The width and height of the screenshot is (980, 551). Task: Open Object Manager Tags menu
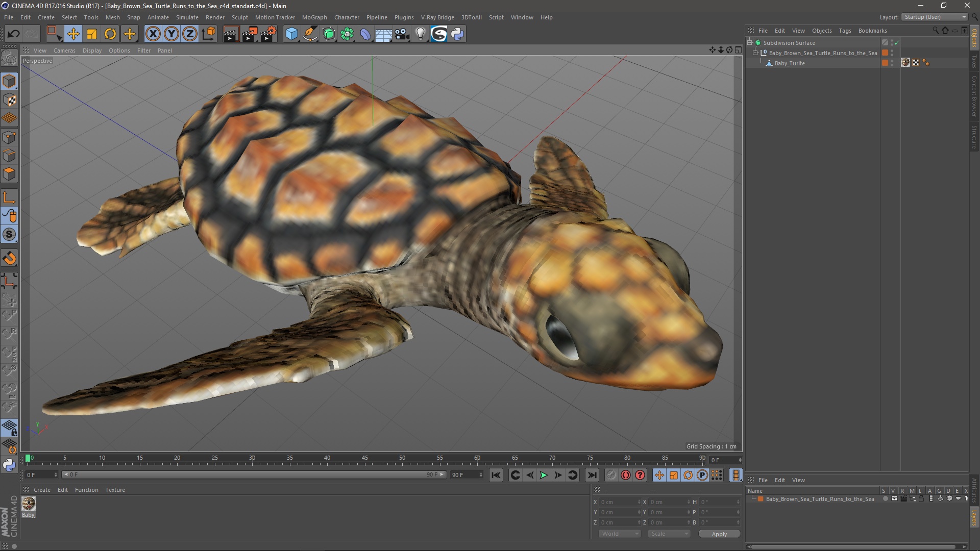tap(845, 31)
